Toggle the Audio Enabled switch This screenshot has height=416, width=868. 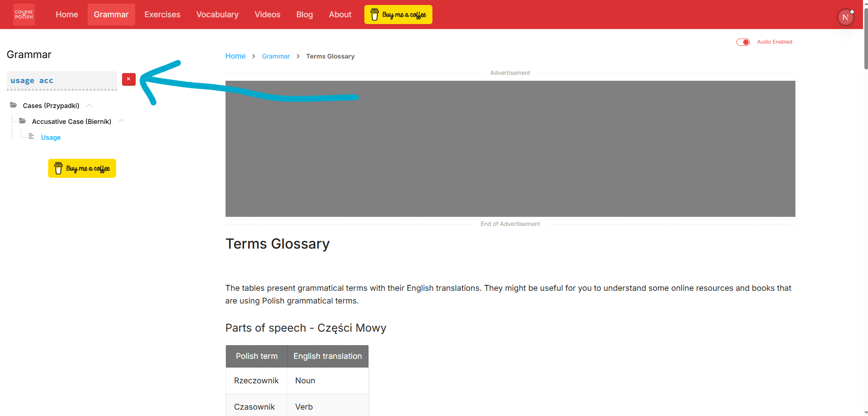click(x=743, y=42)
